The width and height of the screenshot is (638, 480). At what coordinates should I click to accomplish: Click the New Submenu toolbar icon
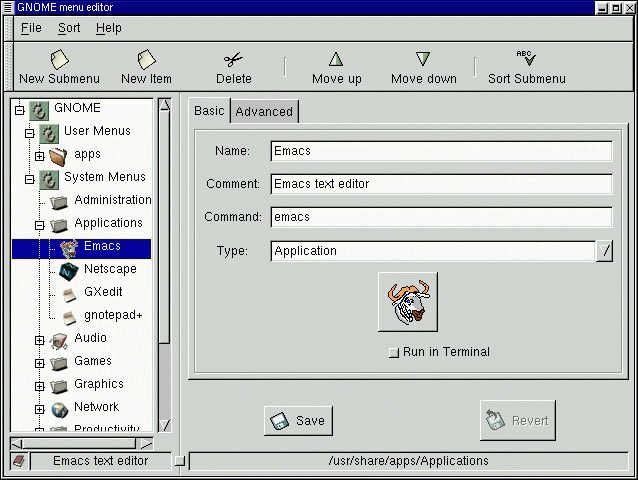pyautogui.click(x=59, y=60)
